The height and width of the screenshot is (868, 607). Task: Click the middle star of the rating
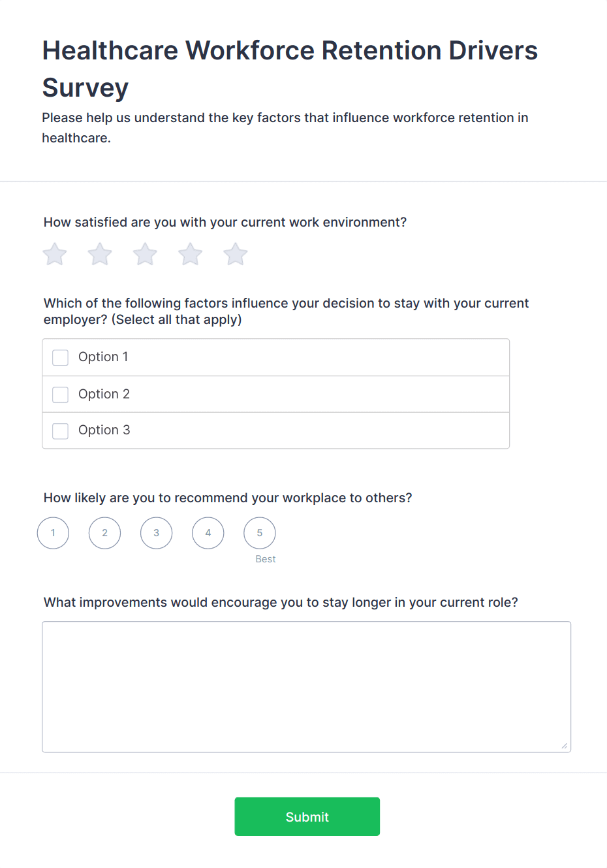click(x=144, y=254)
